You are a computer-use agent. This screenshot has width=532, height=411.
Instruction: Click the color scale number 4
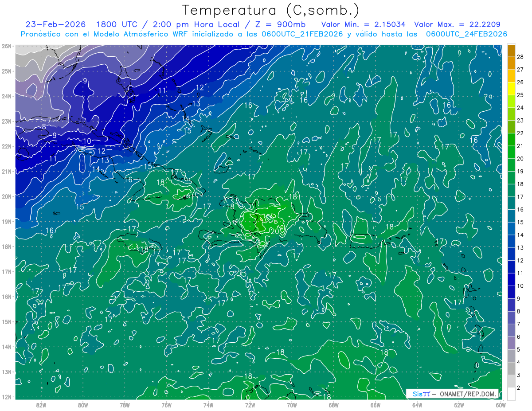point(519,362)
